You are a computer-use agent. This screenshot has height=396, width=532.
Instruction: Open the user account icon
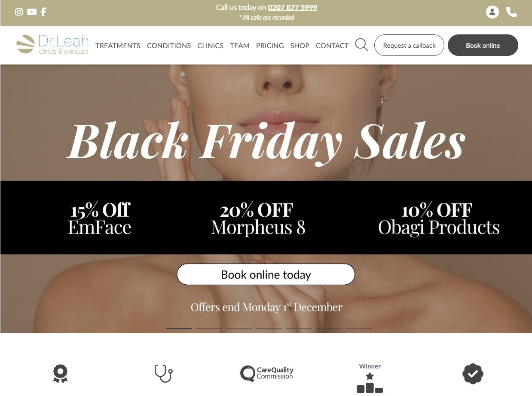492,12
